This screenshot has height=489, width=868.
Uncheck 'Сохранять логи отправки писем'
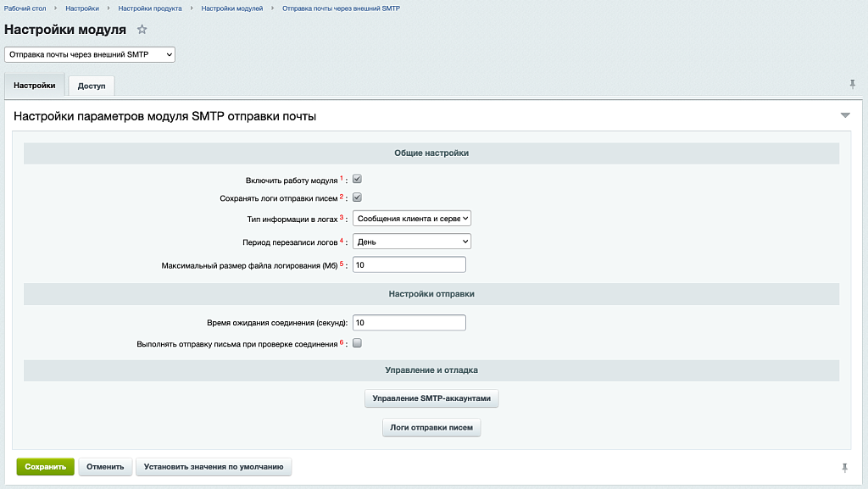[x=357, y=197]
